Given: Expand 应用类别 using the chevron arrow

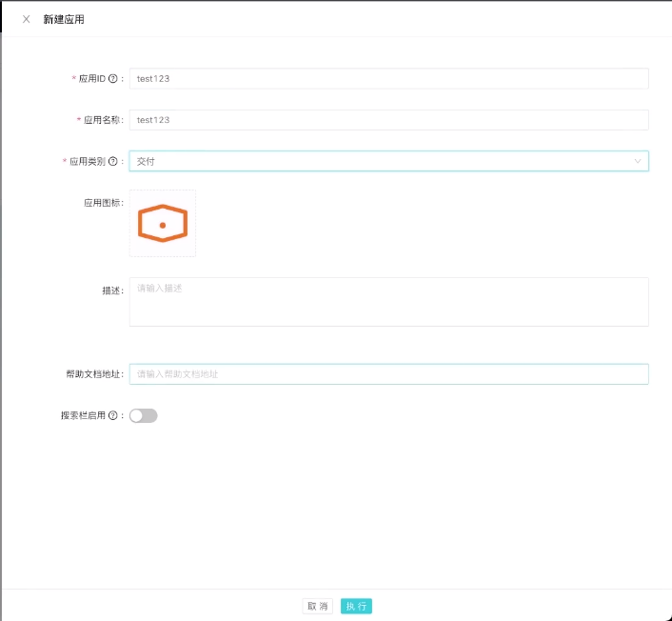Looking at the screenshot, I should [x=638, y=162].
